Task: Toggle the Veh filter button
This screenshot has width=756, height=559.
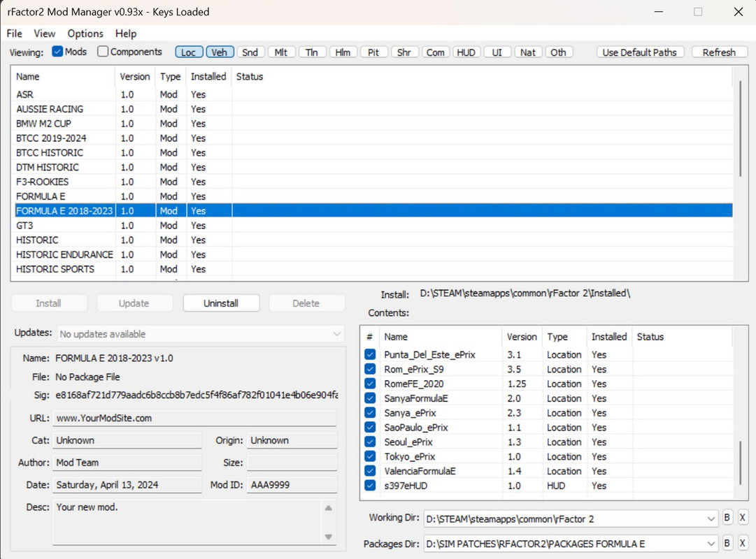Action: (220, 52)
